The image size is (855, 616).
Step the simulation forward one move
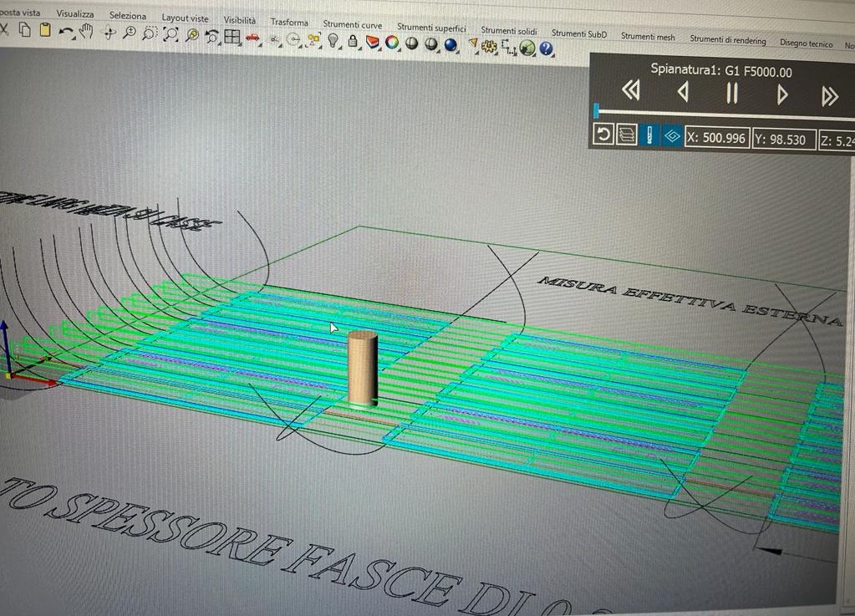[782, 94]
